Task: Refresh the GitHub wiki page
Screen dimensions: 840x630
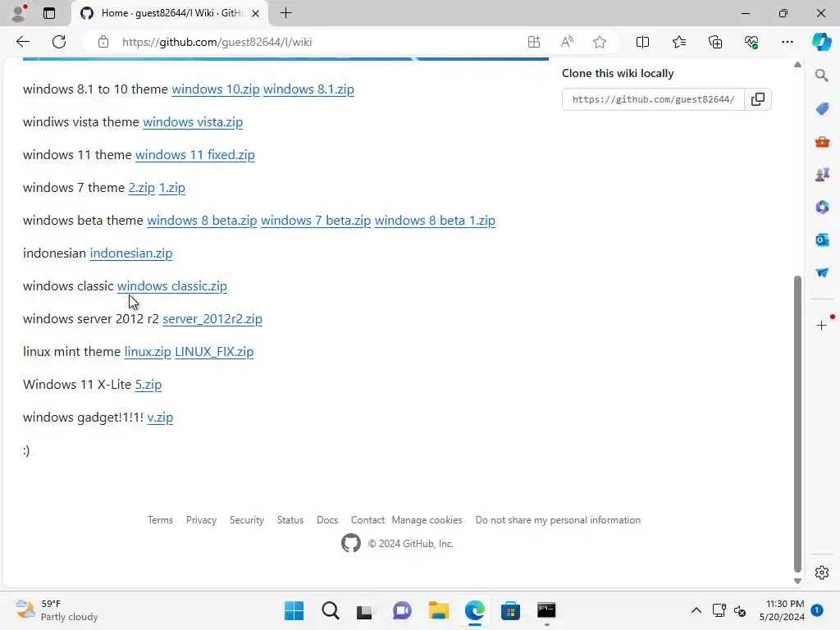Action: [x=59, y=42]
